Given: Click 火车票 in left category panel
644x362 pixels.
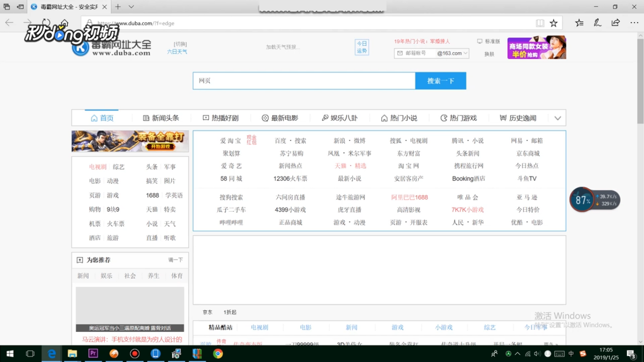Looking at the screenshot, I should pyautogui.click(x=116, y=224).
